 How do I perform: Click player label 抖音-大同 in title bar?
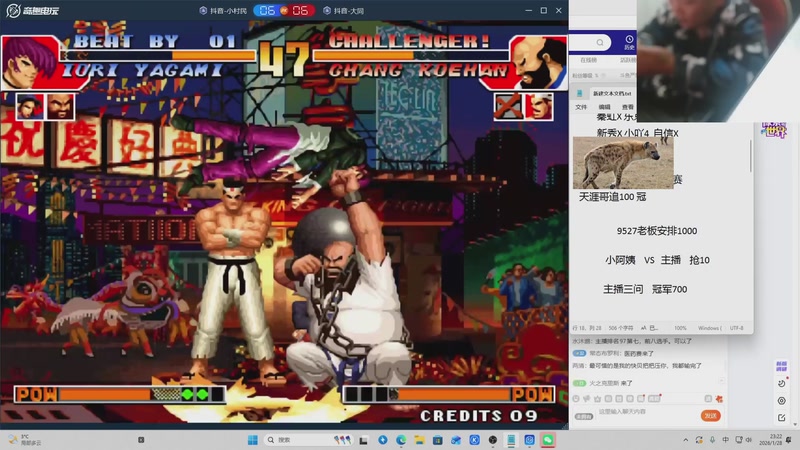pyautogui.click(x=343, y=11)
